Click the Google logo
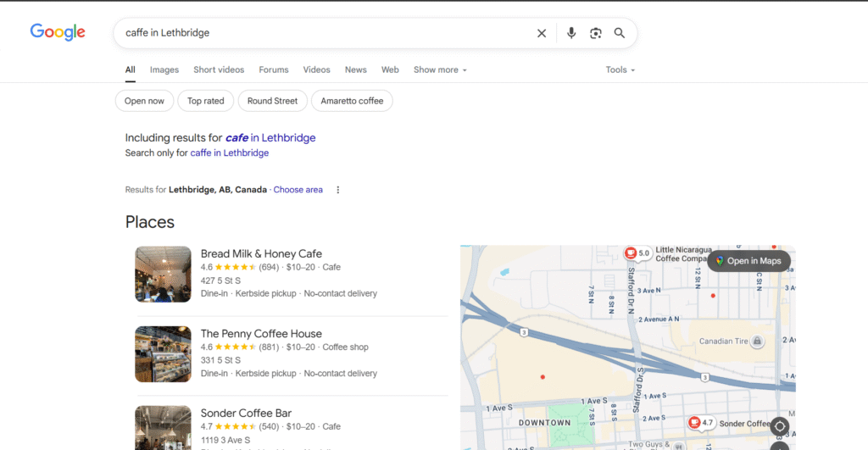Screen dimensions: 868x450 pos(58,32)
